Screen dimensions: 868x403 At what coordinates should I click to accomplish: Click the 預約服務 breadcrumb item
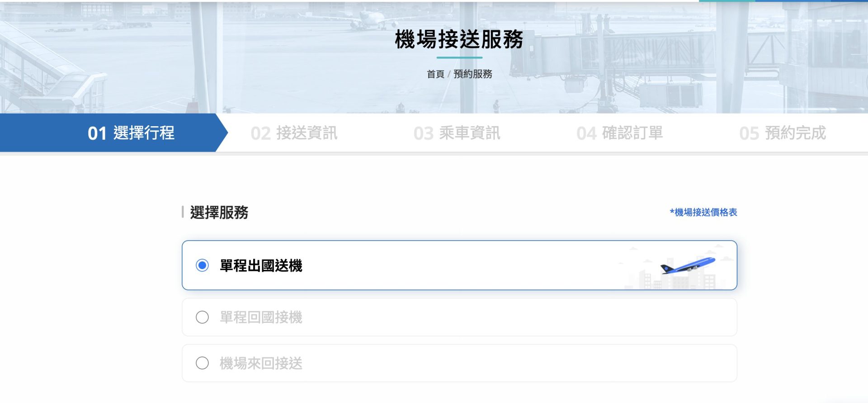click(x=472, y=74)
